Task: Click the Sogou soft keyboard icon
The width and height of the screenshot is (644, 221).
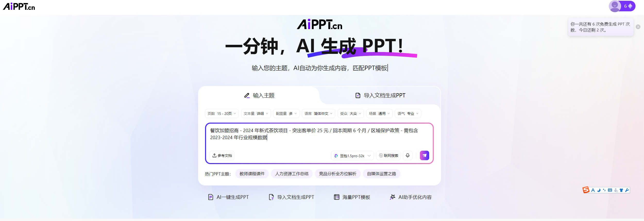Action: point(610,190)
